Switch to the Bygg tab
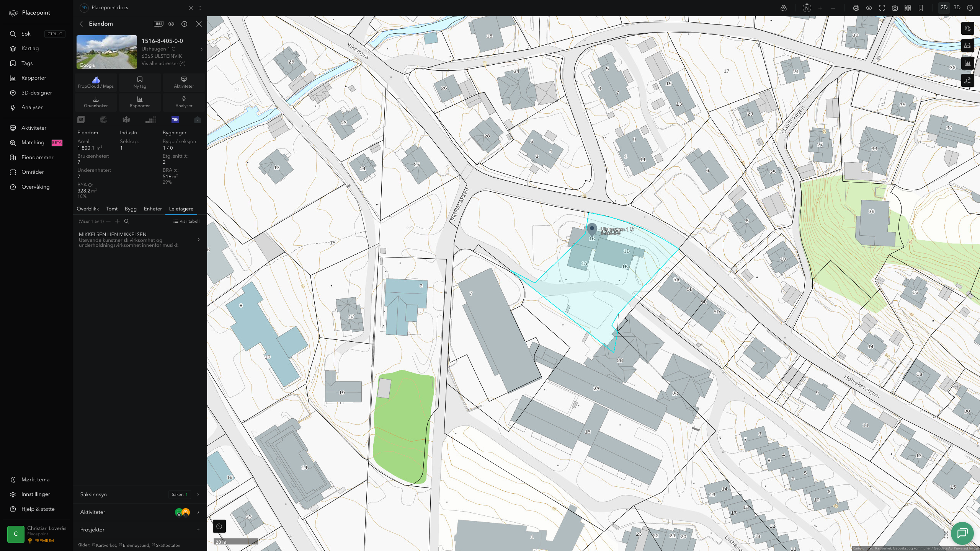980x551 pixels. click(x=131, y=209)
